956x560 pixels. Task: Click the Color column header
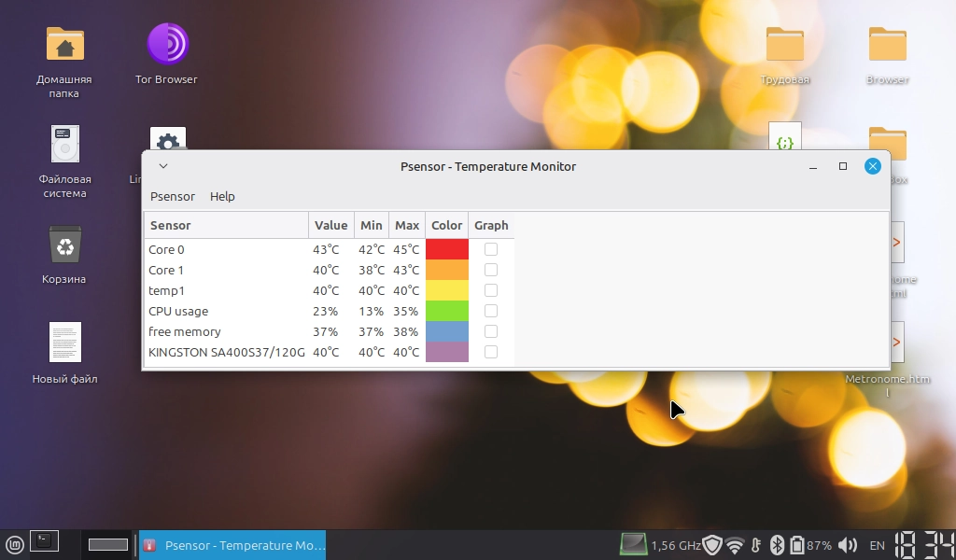click(447, 226)
